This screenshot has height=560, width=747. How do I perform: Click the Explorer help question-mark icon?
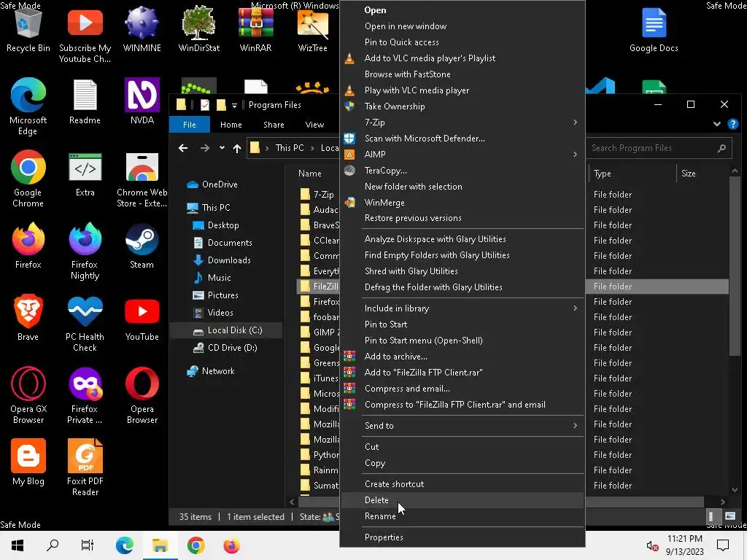click(x=732, y=124)
